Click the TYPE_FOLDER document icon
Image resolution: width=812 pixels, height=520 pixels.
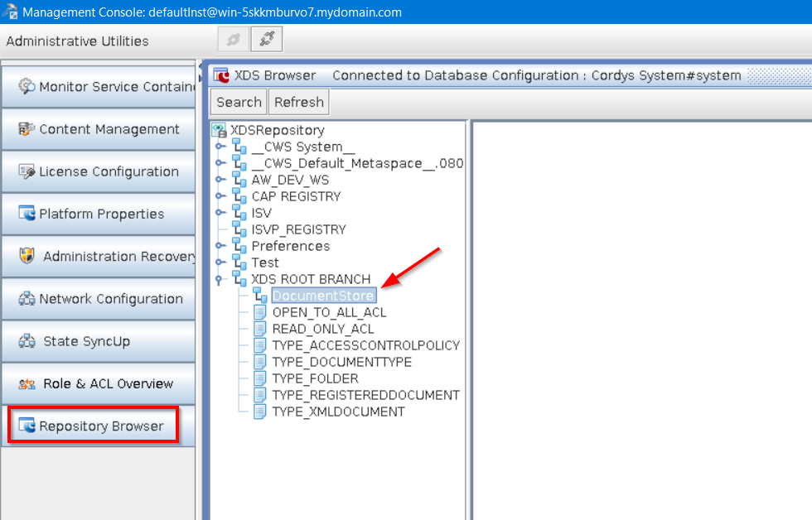click(x=260, y=378)
